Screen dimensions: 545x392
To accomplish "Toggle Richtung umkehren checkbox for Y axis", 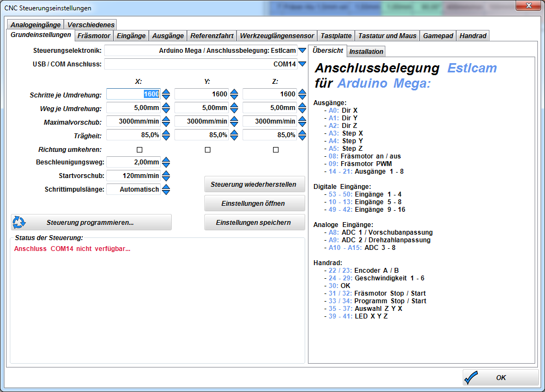I will click(208, 150).
